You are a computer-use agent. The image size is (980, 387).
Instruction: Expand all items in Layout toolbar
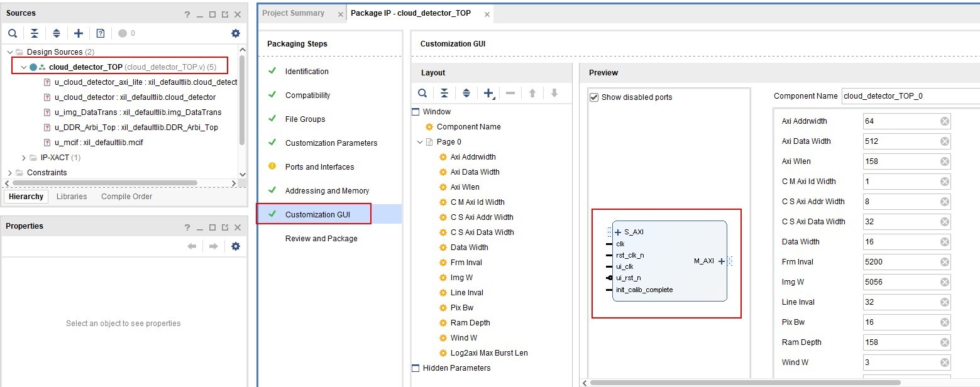(x=466, y=93)
